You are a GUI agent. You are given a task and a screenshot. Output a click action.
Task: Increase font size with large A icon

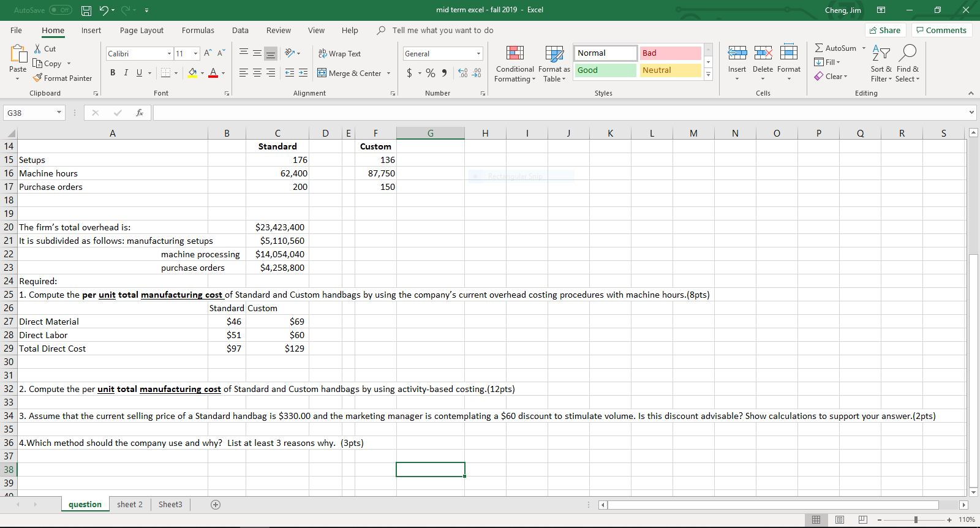(208, 54)
